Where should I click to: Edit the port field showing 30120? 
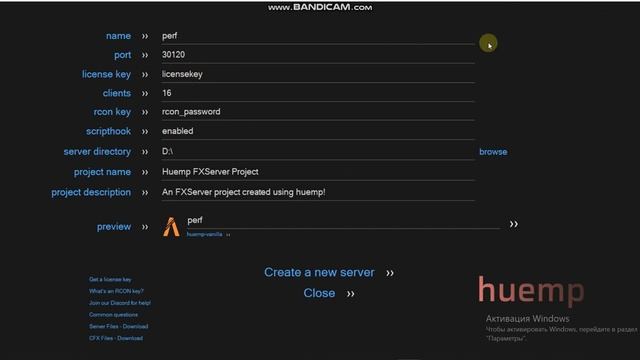tap(318, 55)
